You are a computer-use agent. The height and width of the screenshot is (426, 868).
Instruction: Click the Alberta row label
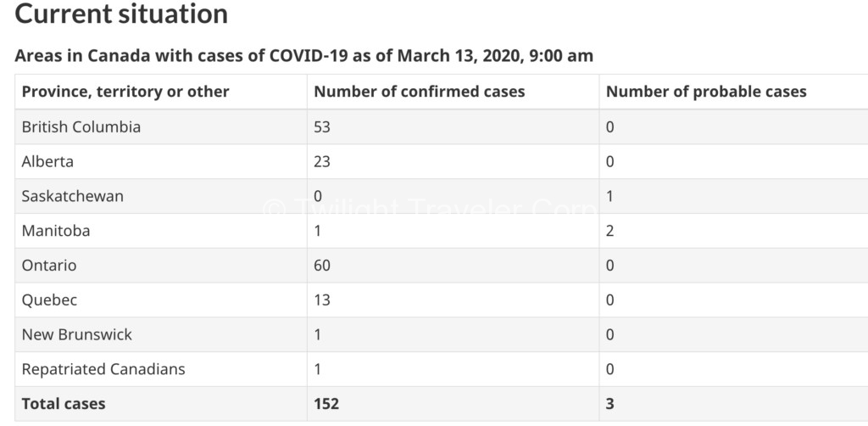pyautogui.click(x=47, y=162)
